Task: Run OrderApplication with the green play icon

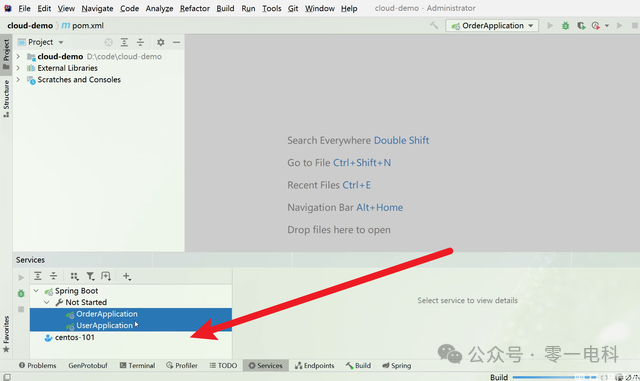Action: coord(550,25)
